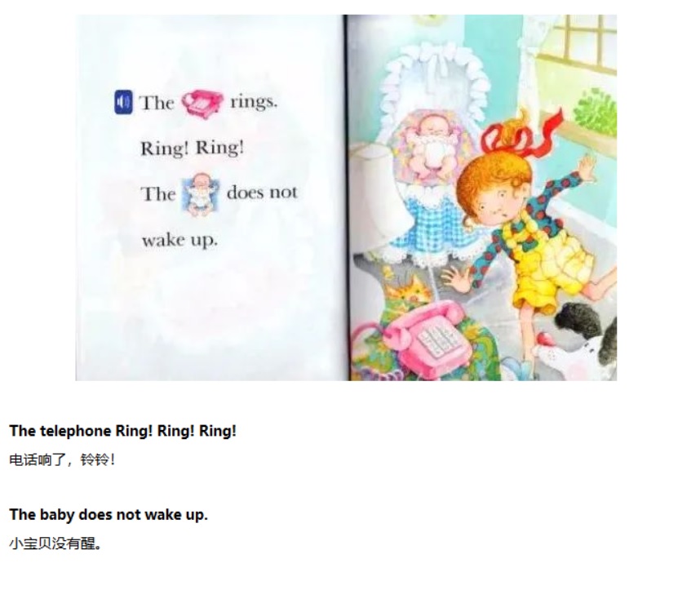Click the green plant on windowsill
The width and height of the screenshot is (700, 590).
596,112
